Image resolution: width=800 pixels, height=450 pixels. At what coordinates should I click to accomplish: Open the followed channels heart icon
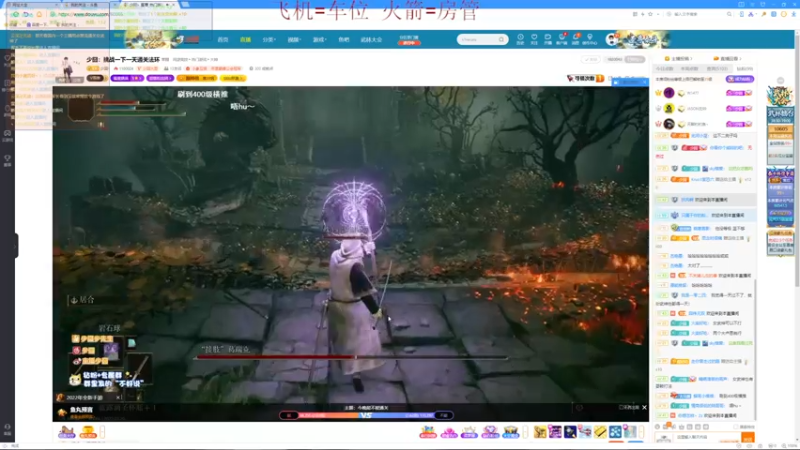pyautogui.click(x=534, y=39)
